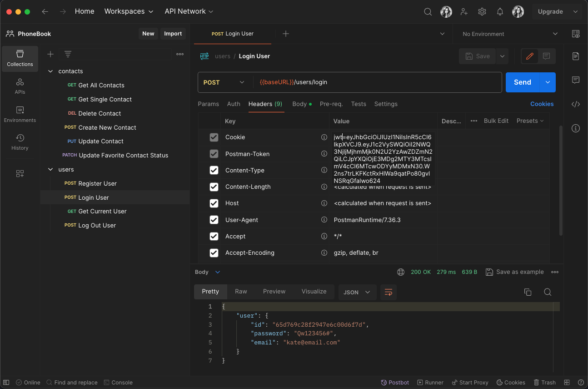This screenshot has height=389, width=588.
Task: Open the help icon in status bar
Action: pyautogui.click(x=580, y=383)
